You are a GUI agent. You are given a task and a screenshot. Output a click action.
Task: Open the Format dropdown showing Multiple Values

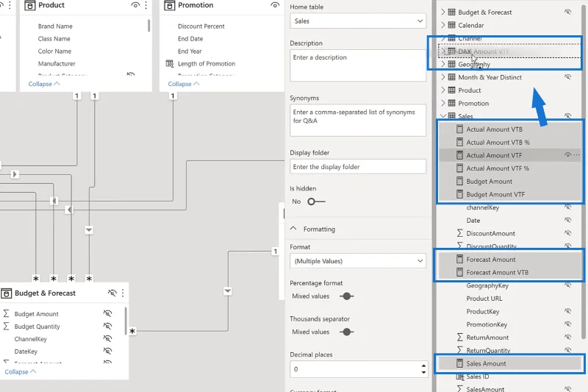click(358, 261)
